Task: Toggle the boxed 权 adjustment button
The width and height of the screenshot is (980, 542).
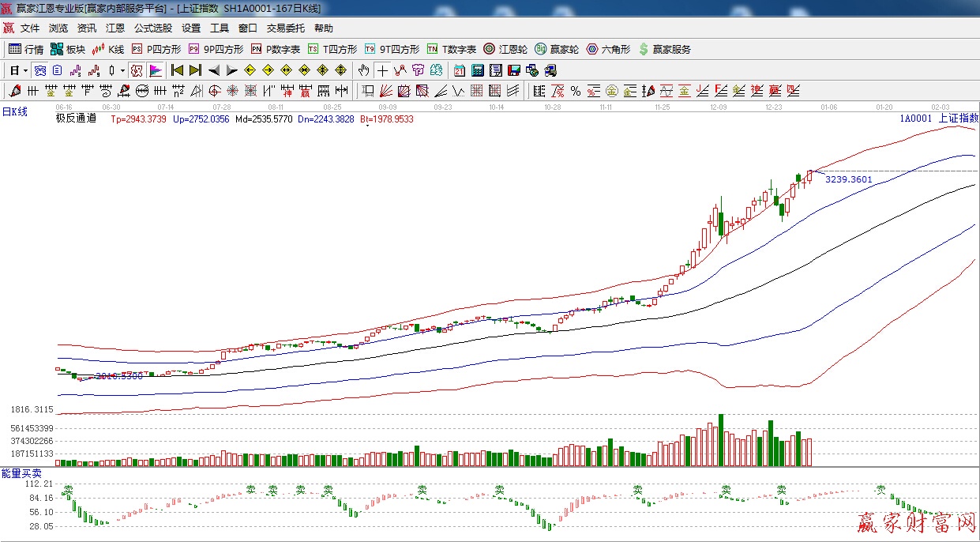Action: pyautogui.click(x=137, y=70)
